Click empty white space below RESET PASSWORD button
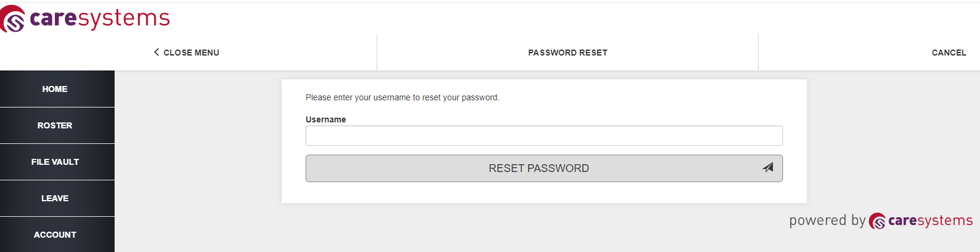The width and height of the screenshot is (980, 252). [544, 192]
